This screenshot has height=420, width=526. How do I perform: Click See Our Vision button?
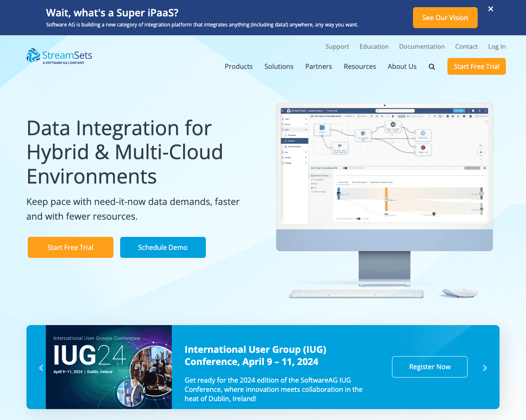pos(445,18)
